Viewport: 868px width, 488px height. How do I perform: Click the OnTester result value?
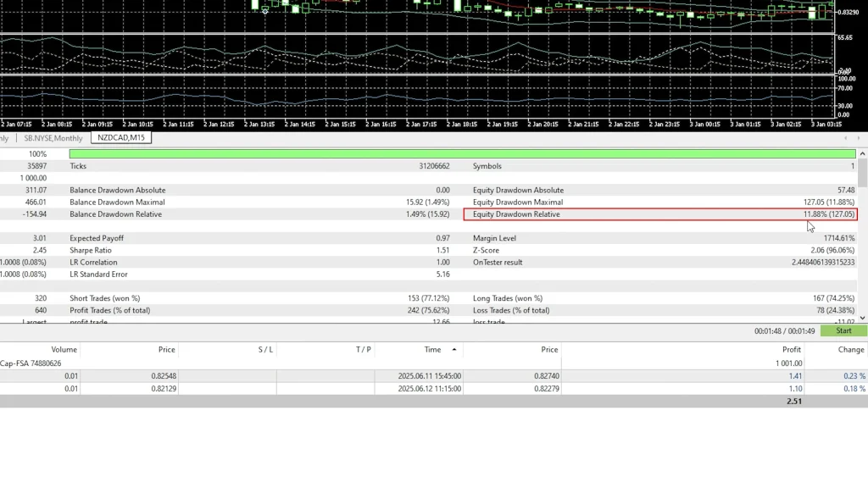click(x=822, y=262)
